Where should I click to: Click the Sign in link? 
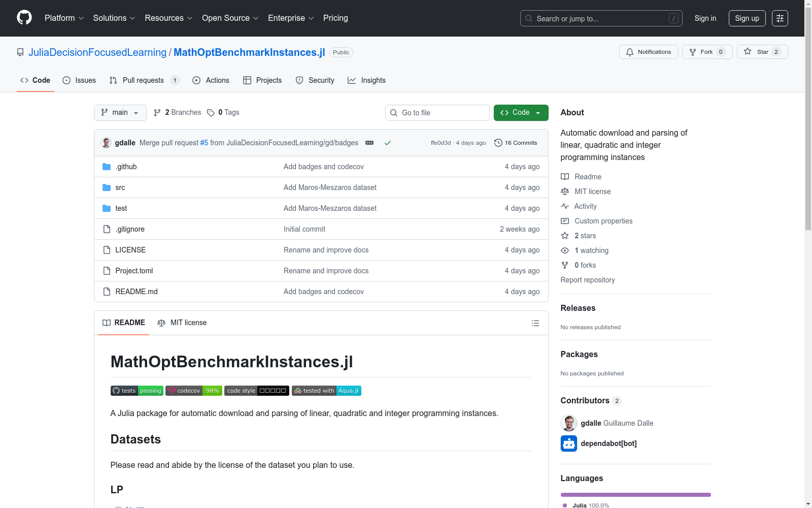pos(705,18)
